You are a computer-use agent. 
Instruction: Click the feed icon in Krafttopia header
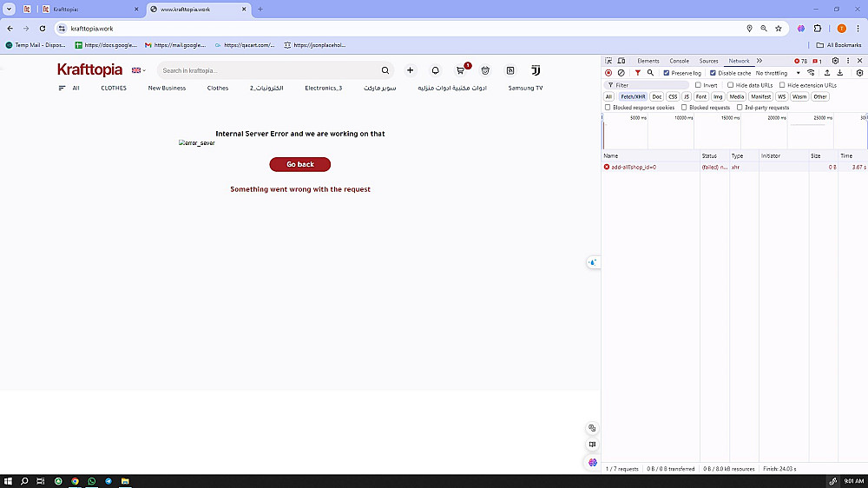click(x=510, y=70)
